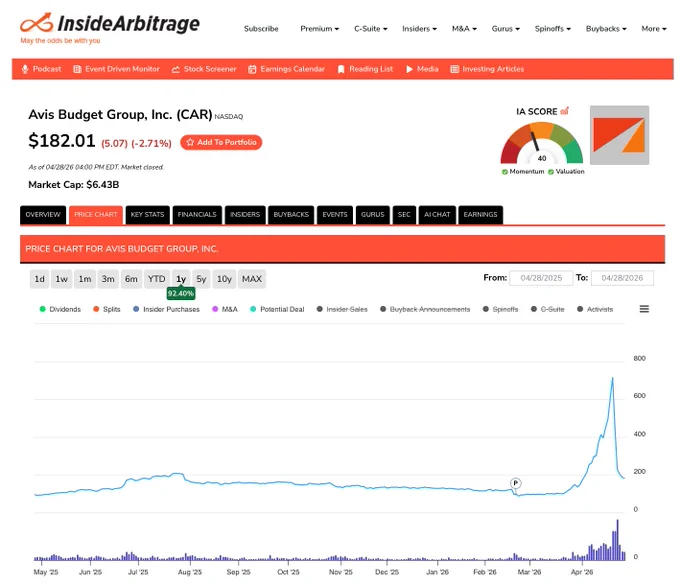
Task: Toggle the Potential Deal legend series
Action: [x=277, y=309]
